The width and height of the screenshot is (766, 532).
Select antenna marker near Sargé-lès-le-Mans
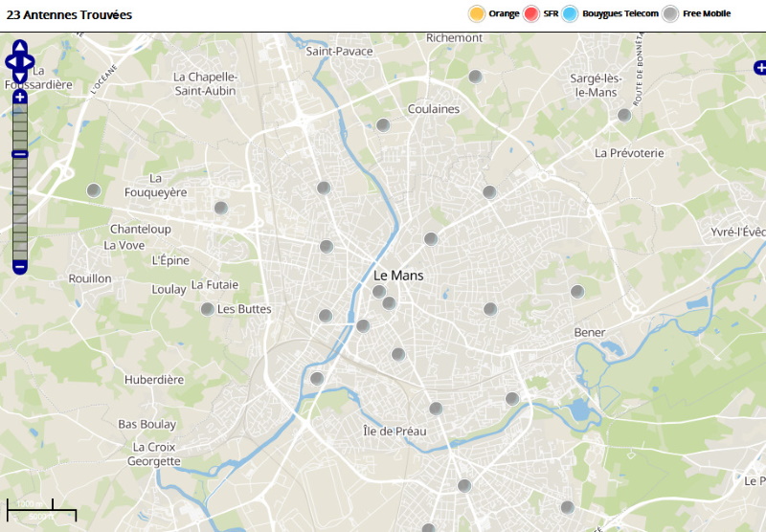point(624,115)
